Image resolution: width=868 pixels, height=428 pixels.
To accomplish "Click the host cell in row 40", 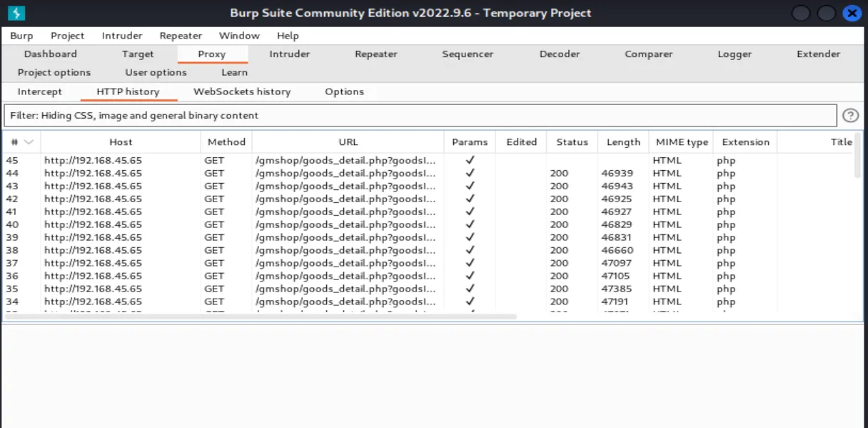I will coord(93,224).
